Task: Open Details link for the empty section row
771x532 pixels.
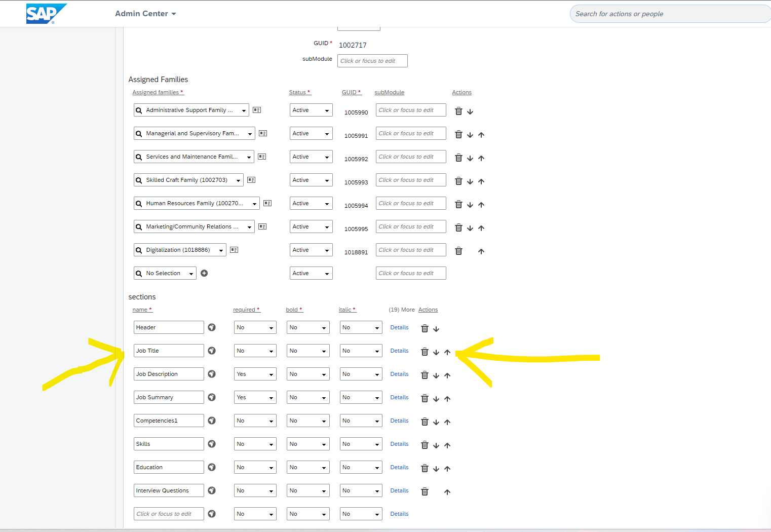Action: coord(399,514)
